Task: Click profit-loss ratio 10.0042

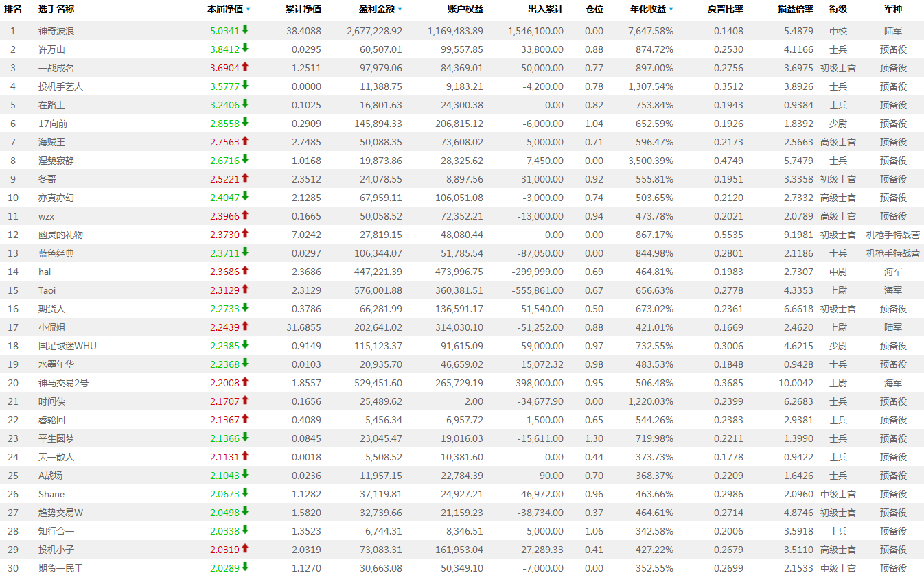Action: (796, 383)
